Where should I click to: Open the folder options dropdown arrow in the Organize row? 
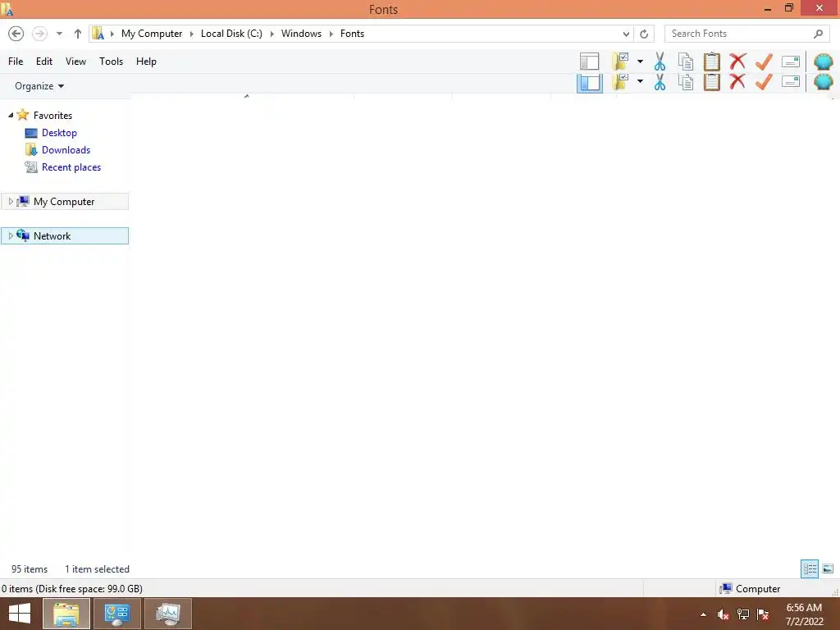[x=640, y=81]
